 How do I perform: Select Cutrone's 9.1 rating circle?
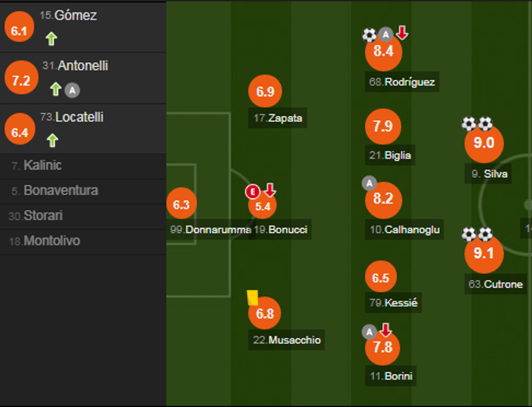pos(484,254)
